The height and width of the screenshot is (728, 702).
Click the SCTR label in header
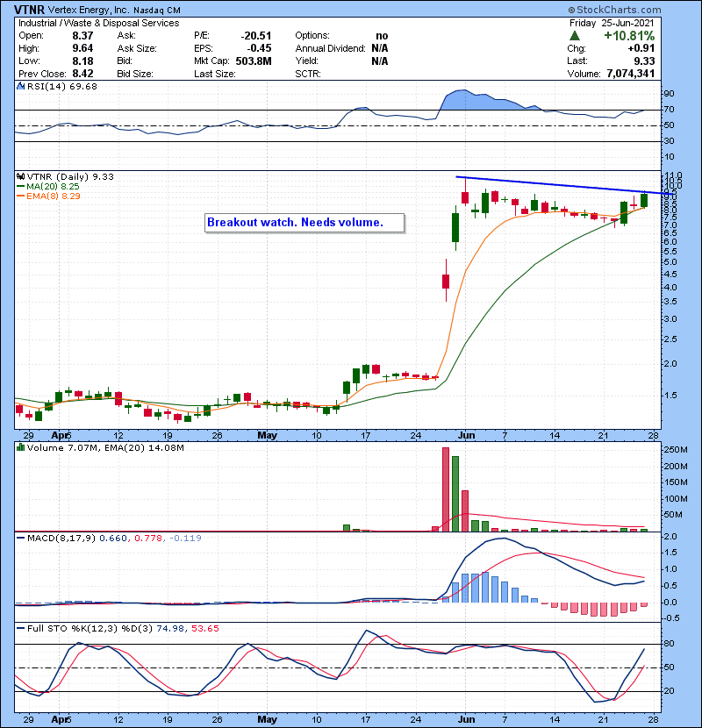coord(307,74)
